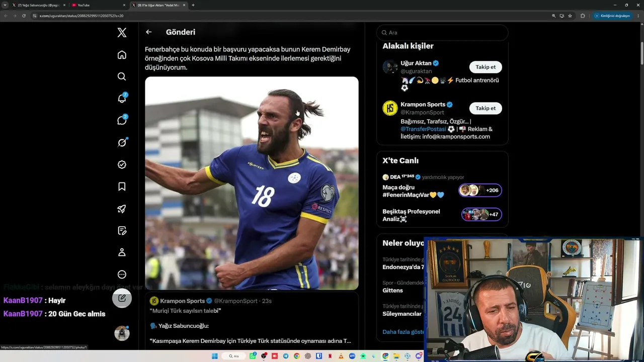
Task: Click the Windows taskbar Ara search box
Action: pos(234,356)
